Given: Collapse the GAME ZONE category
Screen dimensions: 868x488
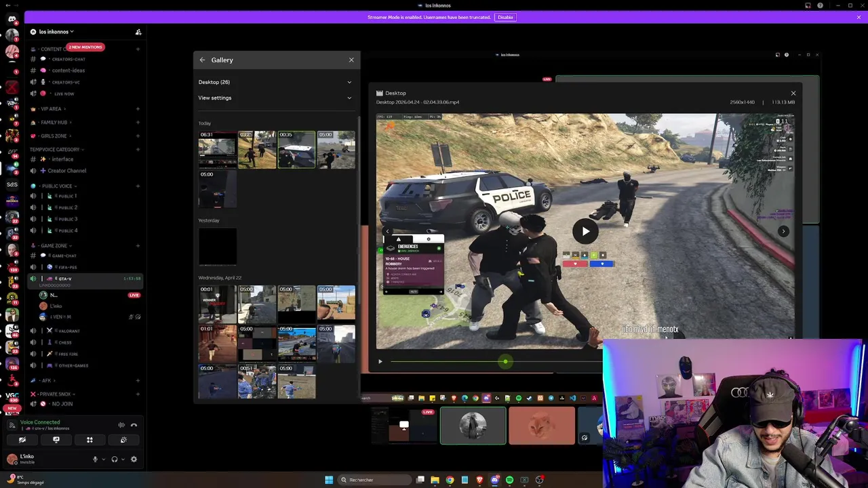Looking at the screenshot, I should click(51, 245).
